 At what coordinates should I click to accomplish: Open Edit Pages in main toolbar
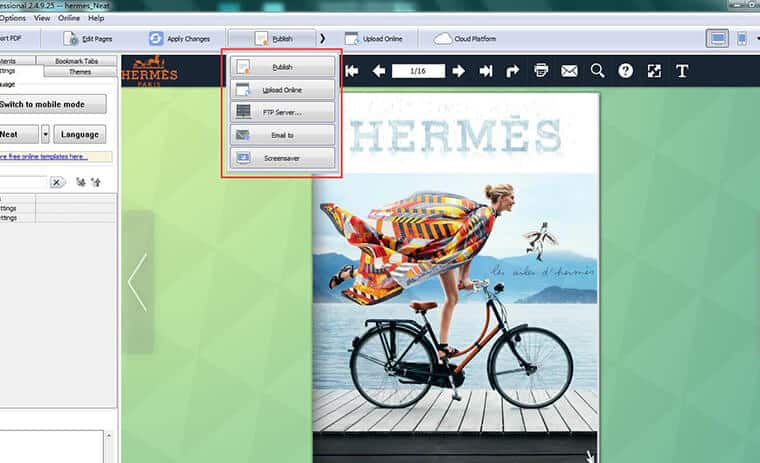click(x=88, y=39)
